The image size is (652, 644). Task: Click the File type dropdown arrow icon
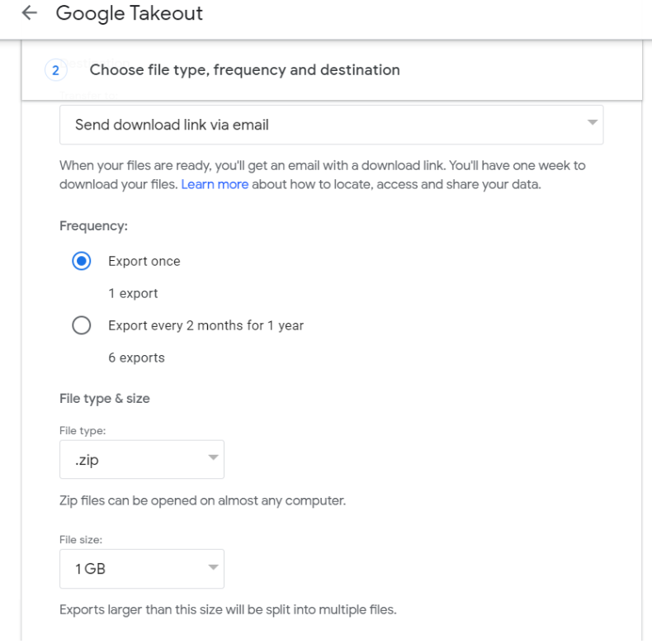212,457
